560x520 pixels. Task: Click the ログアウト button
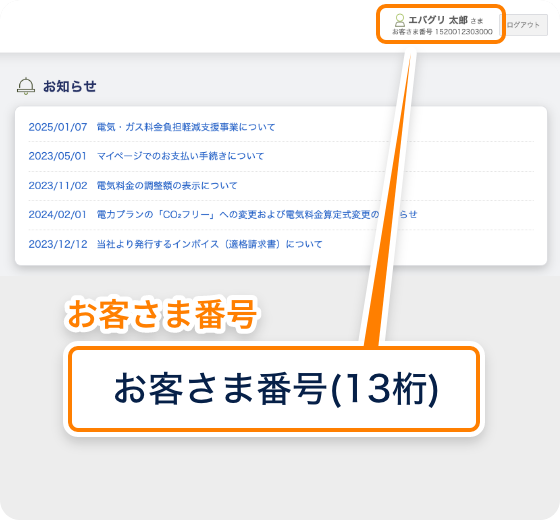click(x=524, y=25)
